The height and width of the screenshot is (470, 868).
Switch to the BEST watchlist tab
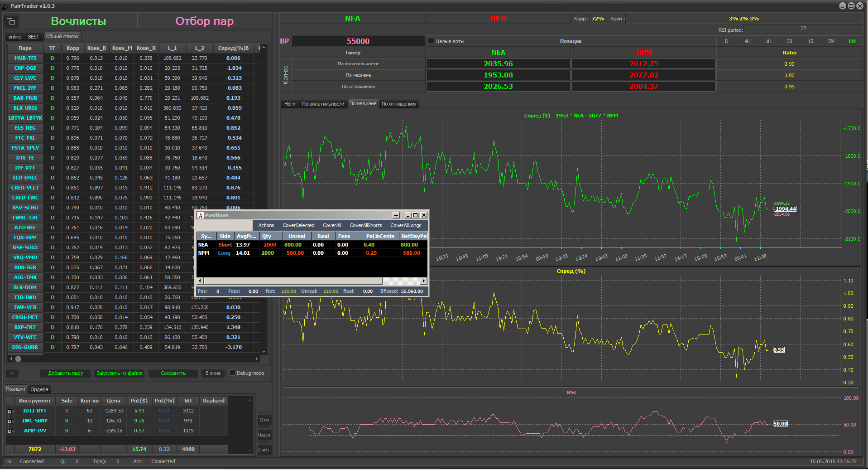(x=34, y=37)
